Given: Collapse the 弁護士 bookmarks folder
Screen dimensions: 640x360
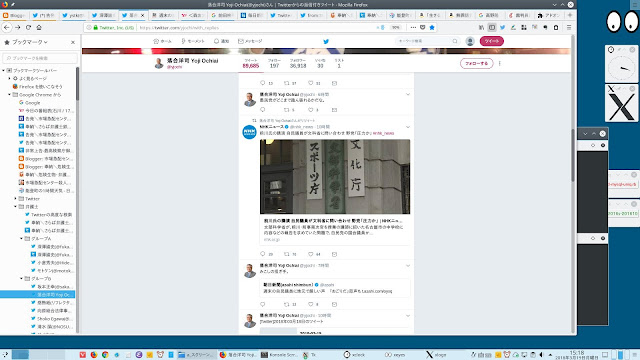Looking at the screenshot, I should [16, 207].
